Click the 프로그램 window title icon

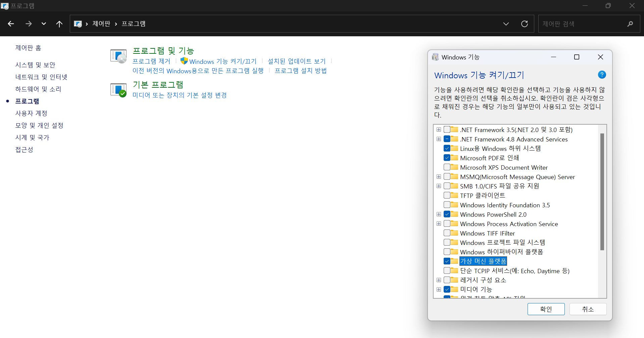[5, 6]
